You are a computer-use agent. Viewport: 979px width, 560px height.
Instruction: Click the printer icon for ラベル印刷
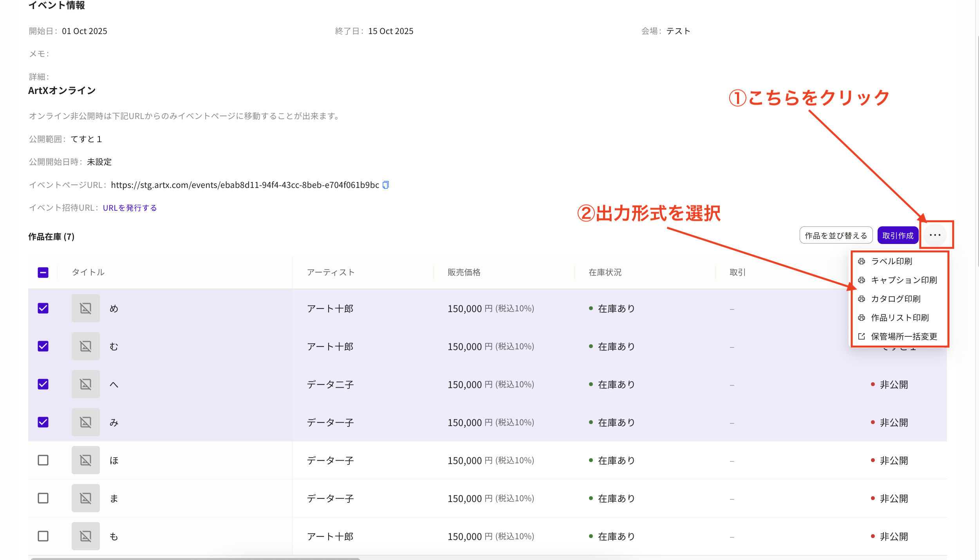(862, 261)
